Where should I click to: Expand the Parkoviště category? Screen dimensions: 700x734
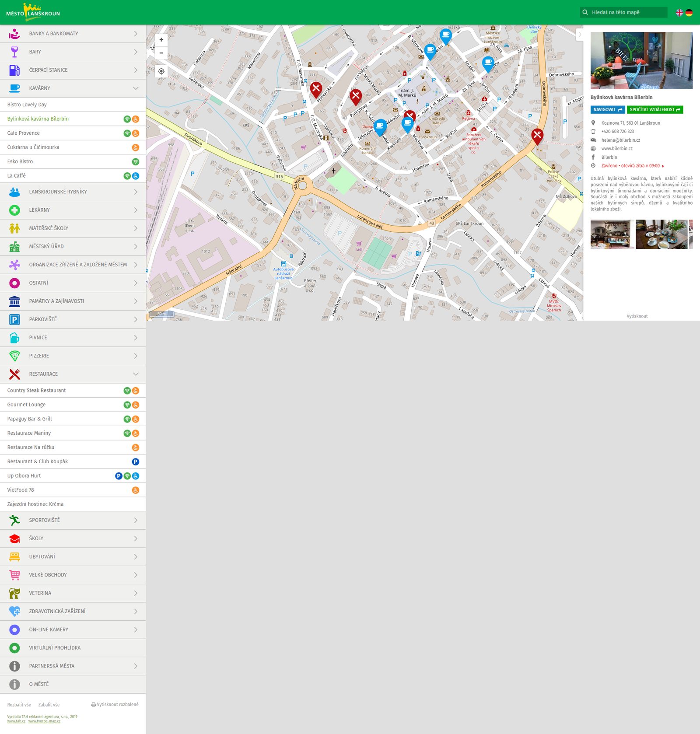coord(136,320)
